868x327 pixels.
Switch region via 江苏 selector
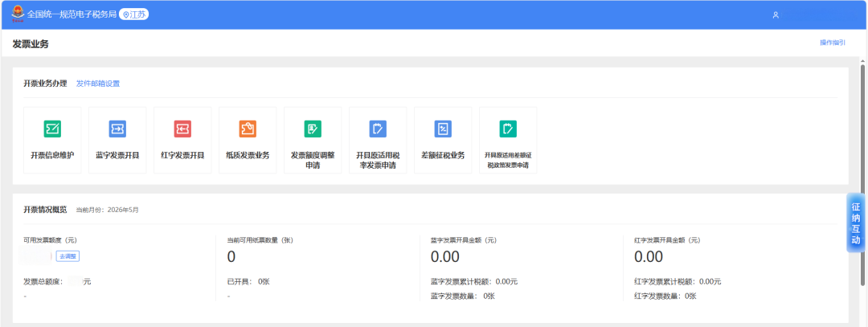pos(134,15)
